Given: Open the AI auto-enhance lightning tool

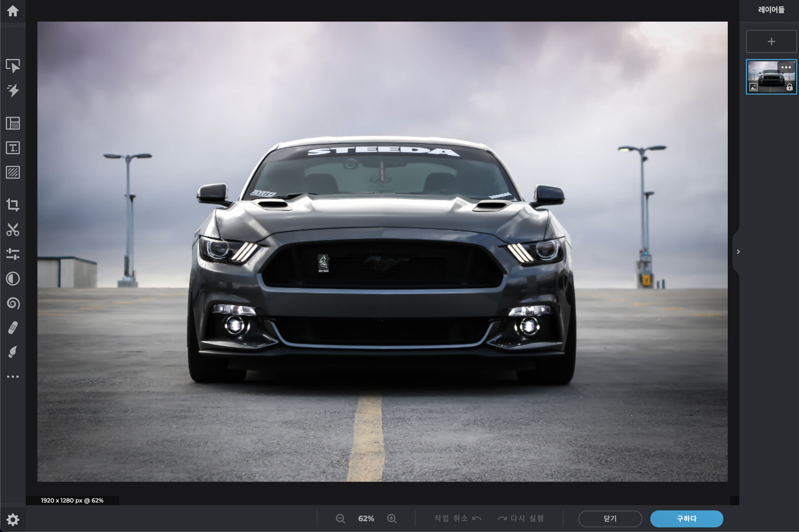Looking at the screenshot, I should tap(13, 91).
